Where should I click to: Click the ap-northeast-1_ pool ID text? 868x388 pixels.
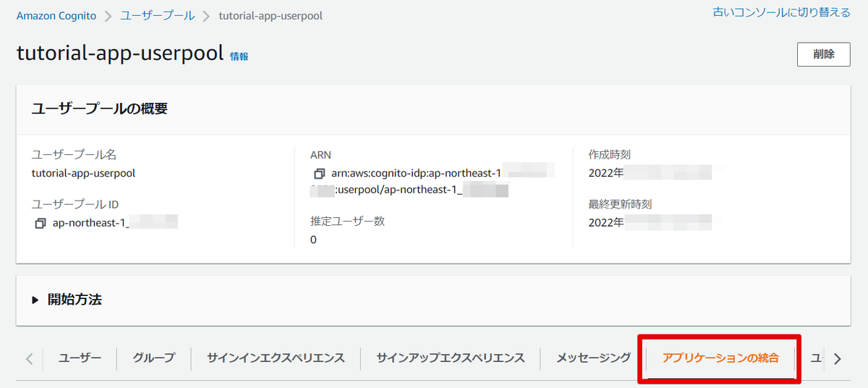90,223
